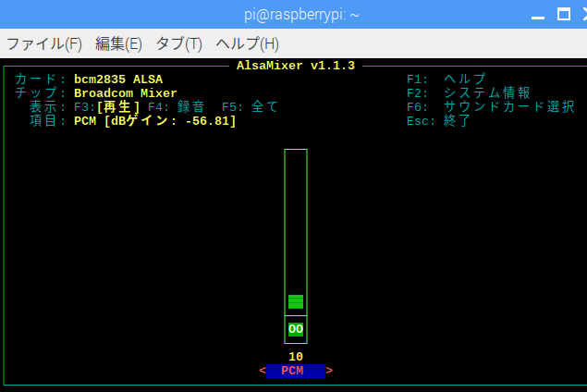
Task: Select the PCM channel label
Action: tap(296, 371)
